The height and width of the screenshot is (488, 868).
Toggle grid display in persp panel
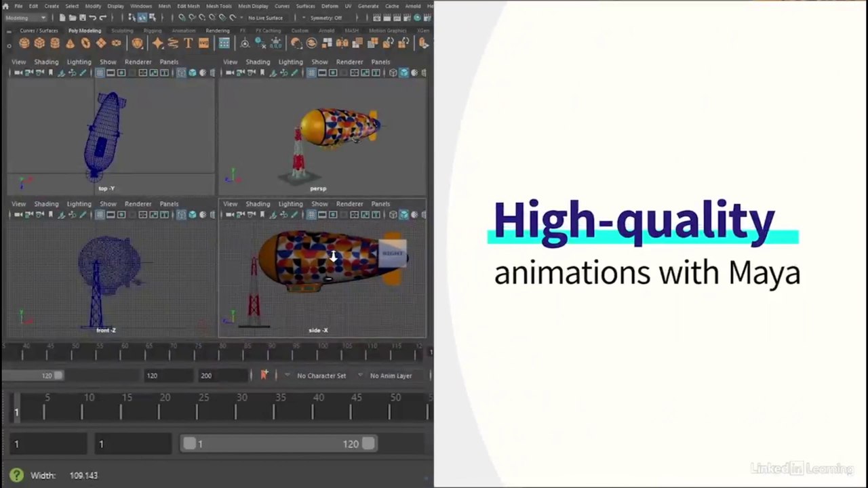coord(311,73)
